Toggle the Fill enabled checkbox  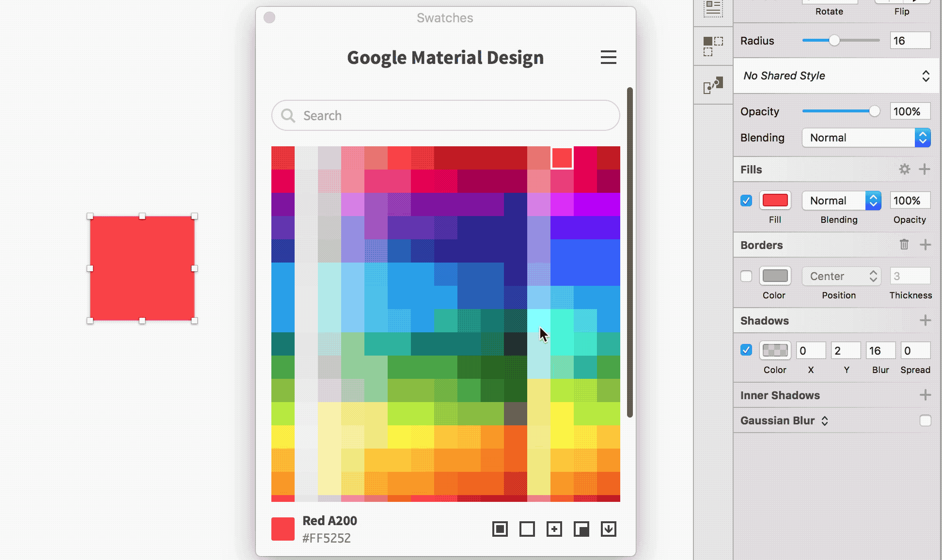click(x=746, y=201)
